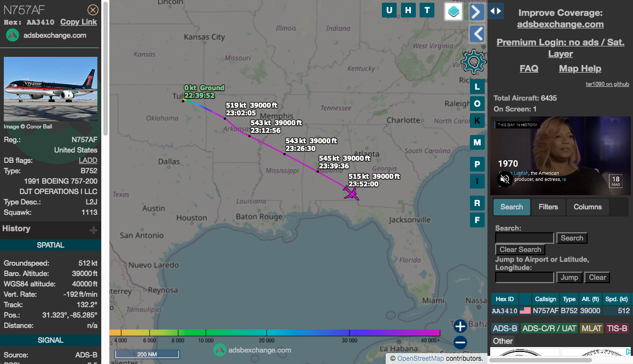Image resolution: width=633 pixels, height=364 pixels.
Task: Switch to the Columns tab
Action: tap(588, 207)
